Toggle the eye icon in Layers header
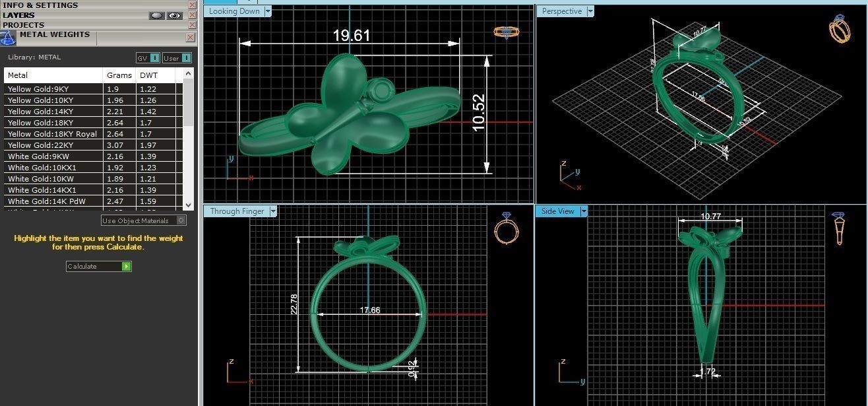The image size is (868, 406). click(175, 15)
